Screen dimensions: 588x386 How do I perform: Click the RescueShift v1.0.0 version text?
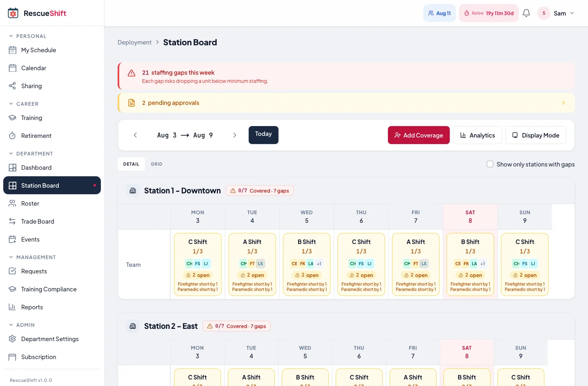(x=31, y=380)
